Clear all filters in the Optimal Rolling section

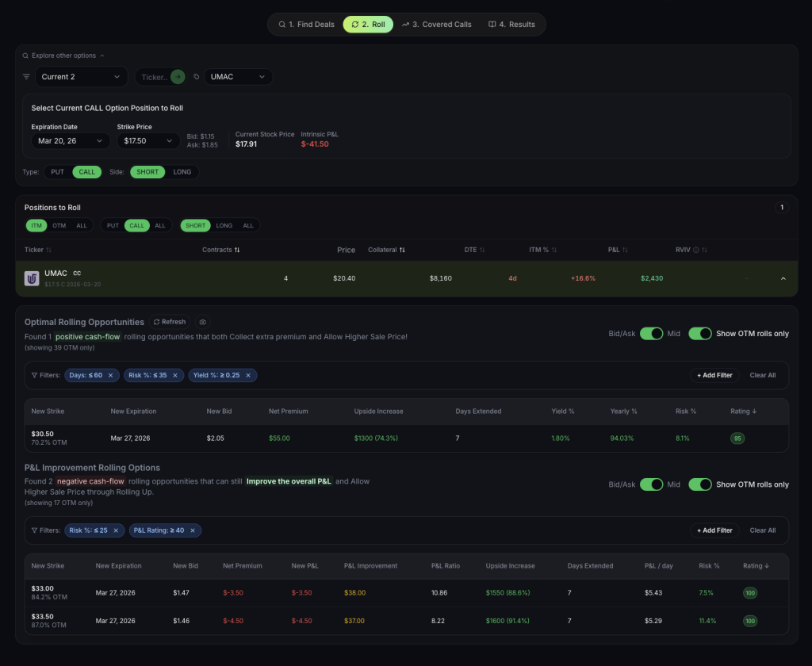763,375
